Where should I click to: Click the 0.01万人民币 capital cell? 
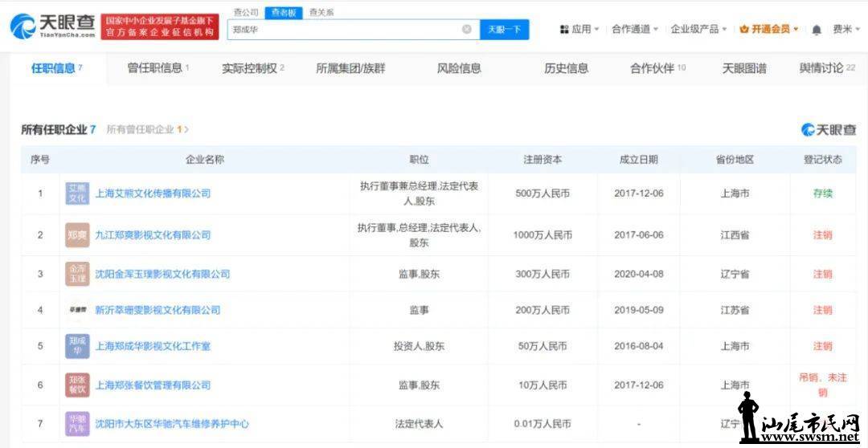click(x=542, y=424)
